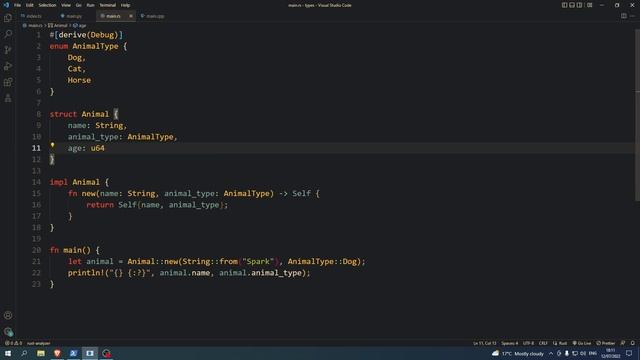Open Customize Layout icon in title bar
Image resolution: width=640 pixels, height=360 pixels.
point(589,5)
